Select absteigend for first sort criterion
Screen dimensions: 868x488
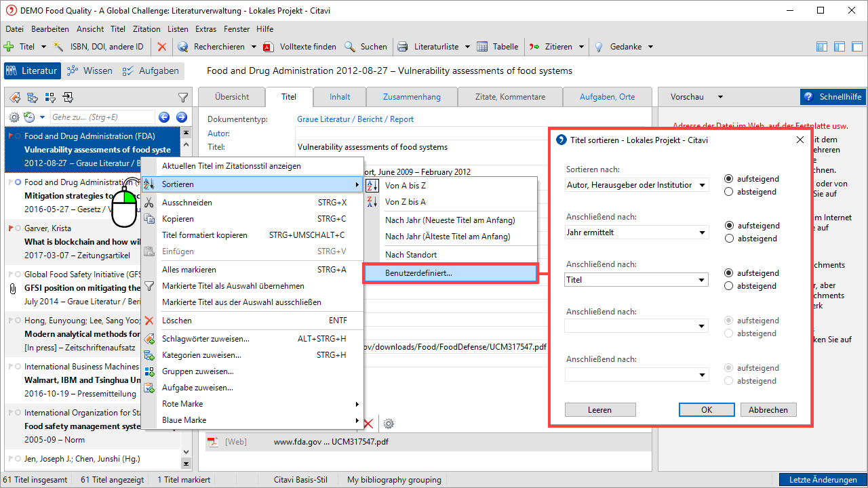click(x=729, y=192)
